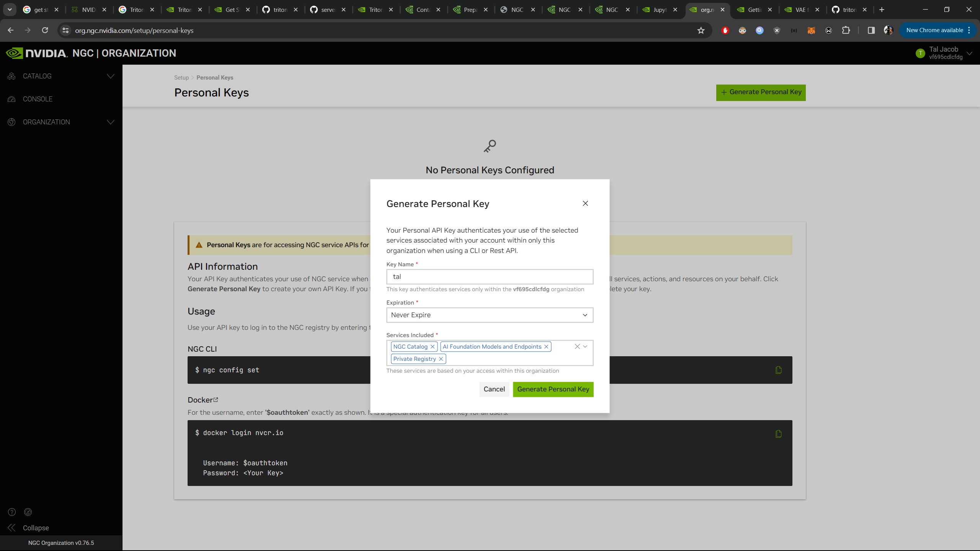Reload the page
The width and height of the screenshot is (980, 551).
click(x=45, y=30)
